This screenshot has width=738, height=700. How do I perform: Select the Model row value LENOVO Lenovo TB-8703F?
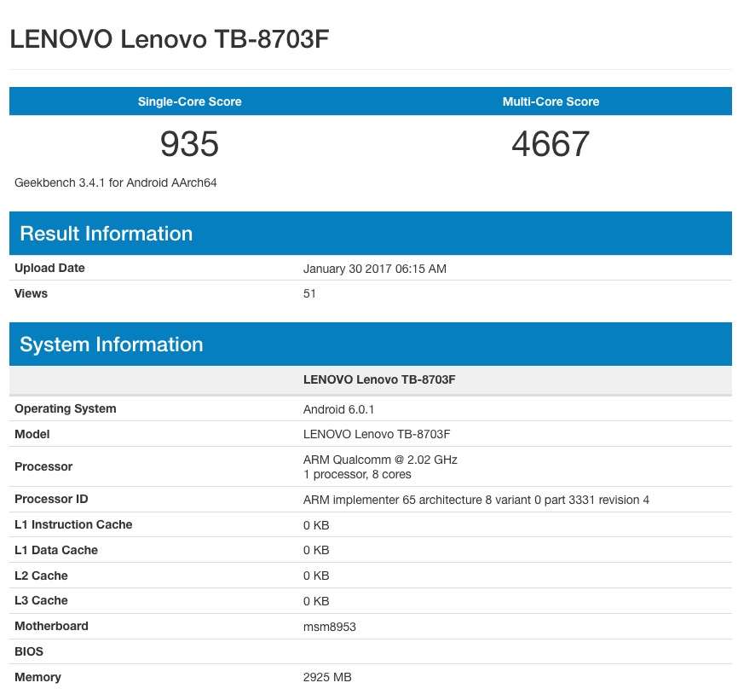[x=377, y=434]
